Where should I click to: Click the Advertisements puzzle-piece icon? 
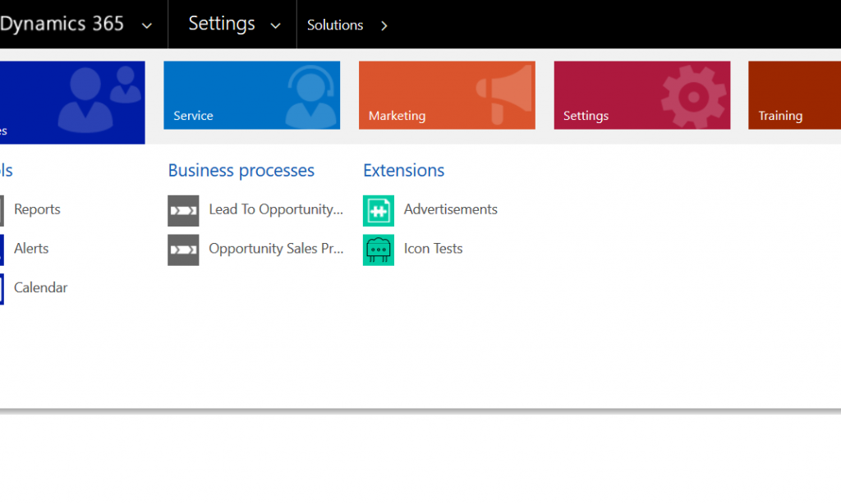[x=379, y=211]
